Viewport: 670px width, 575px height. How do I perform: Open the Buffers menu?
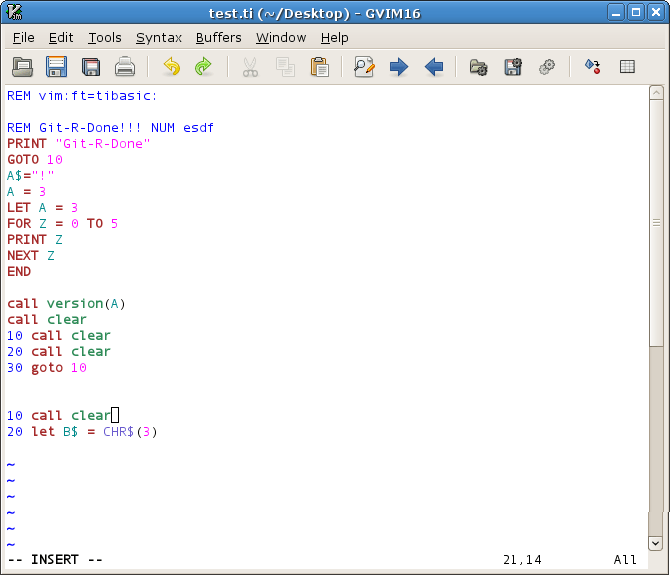coord(218,38)
